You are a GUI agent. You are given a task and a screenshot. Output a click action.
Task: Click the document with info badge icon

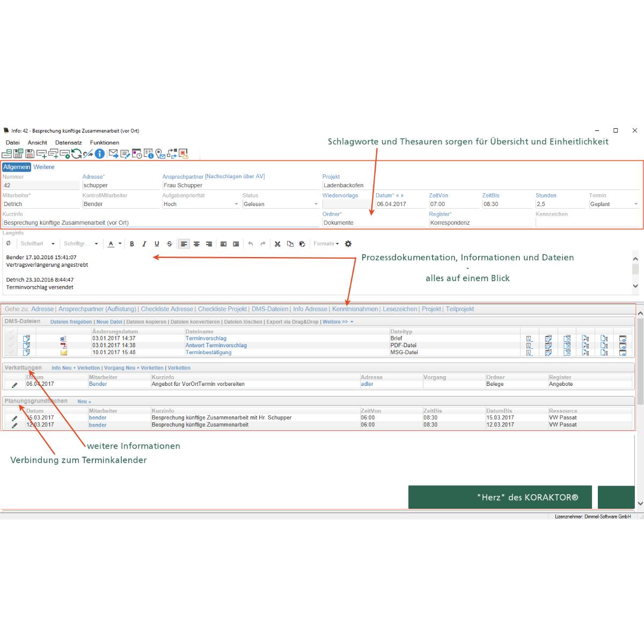click(149, 154)
